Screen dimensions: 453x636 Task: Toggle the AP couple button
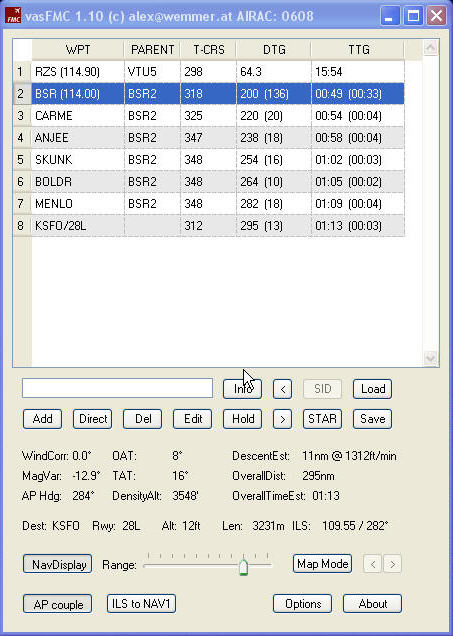coord(58,604)
